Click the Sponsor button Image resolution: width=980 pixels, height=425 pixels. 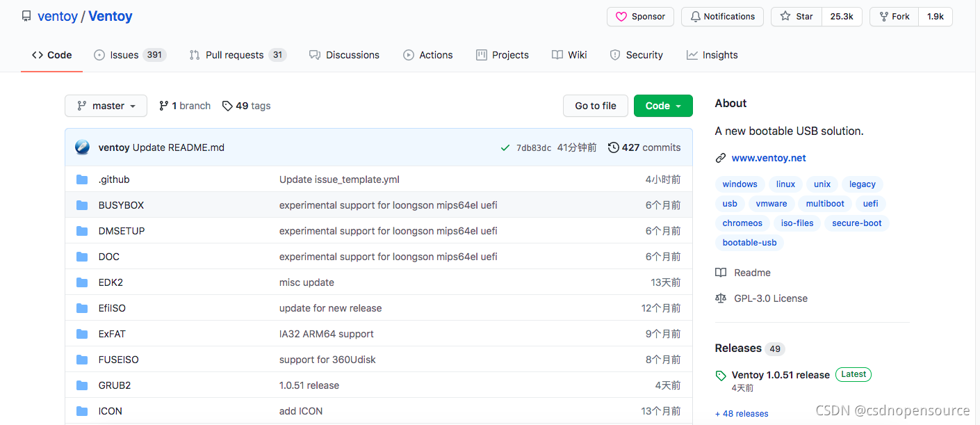640,17
